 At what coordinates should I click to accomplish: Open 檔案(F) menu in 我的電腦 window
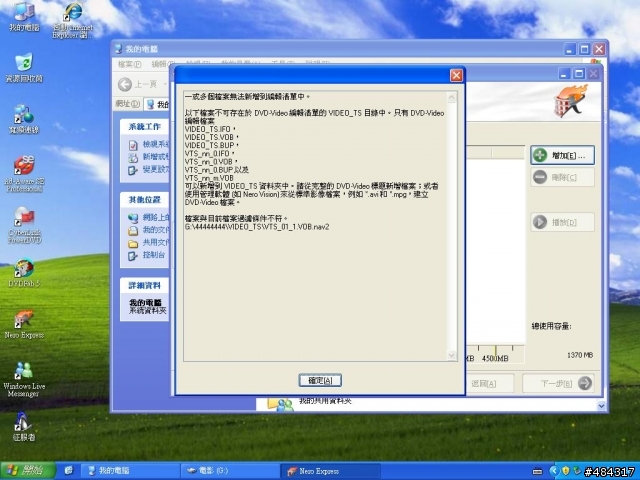(x=129, y=64)
